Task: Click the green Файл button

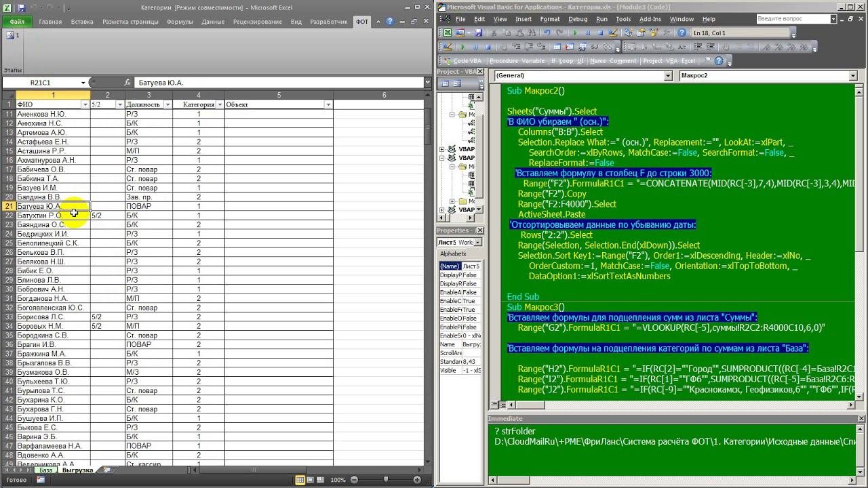Action: point(17,22)
